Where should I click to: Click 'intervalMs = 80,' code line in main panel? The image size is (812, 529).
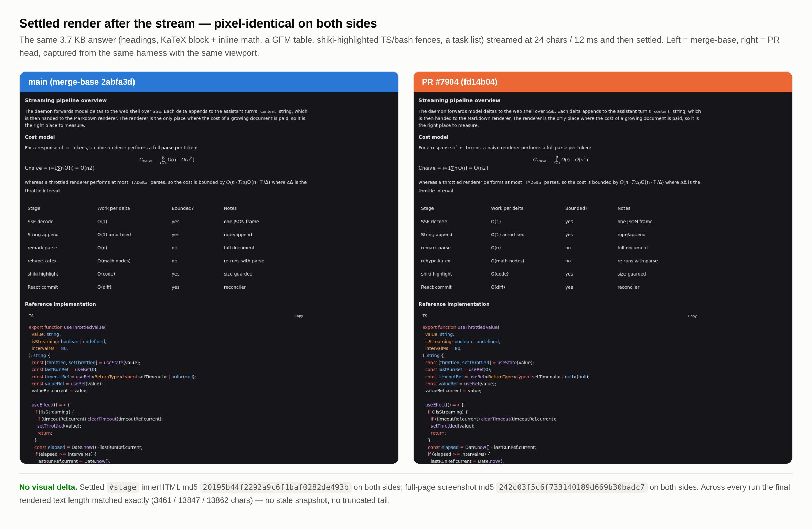coord(50,348)
